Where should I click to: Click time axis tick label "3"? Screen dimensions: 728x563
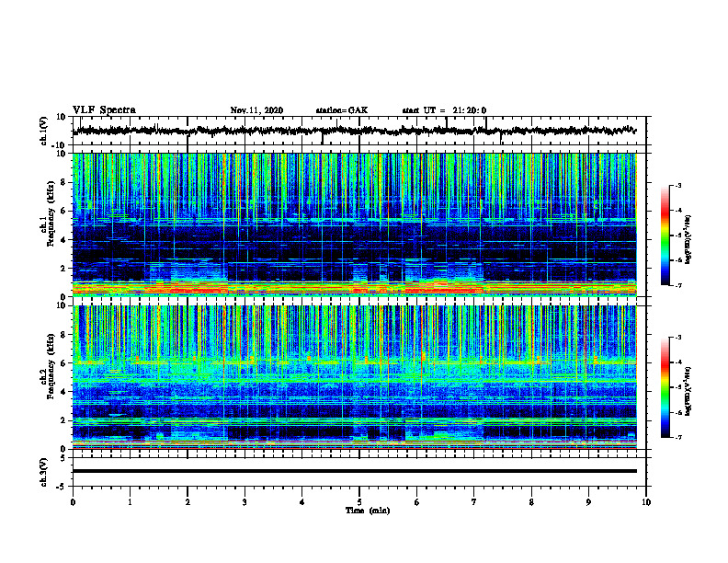pyautogui.click(x=245, y=502)
